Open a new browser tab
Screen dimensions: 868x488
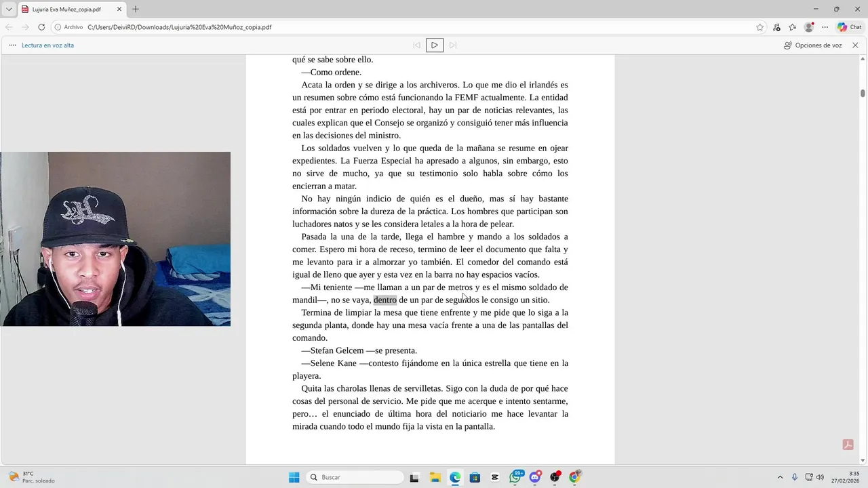[x=136, y=9]
